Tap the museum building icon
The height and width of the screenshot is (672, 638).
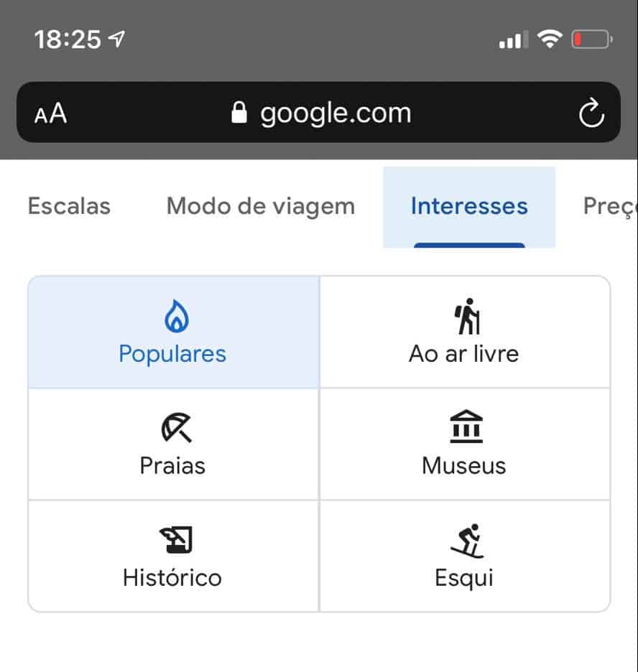[x=465, y=428]
